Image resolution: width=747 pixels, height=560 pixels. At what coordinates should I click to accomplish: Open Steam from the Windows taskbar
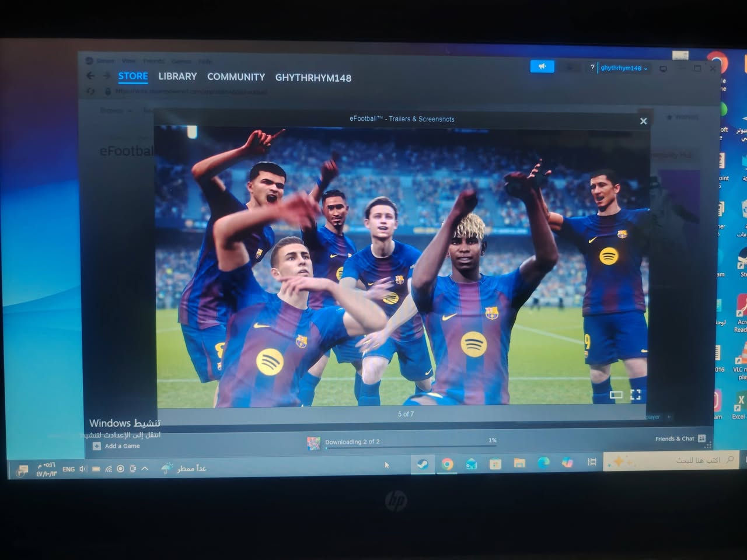tap(422, 464)
